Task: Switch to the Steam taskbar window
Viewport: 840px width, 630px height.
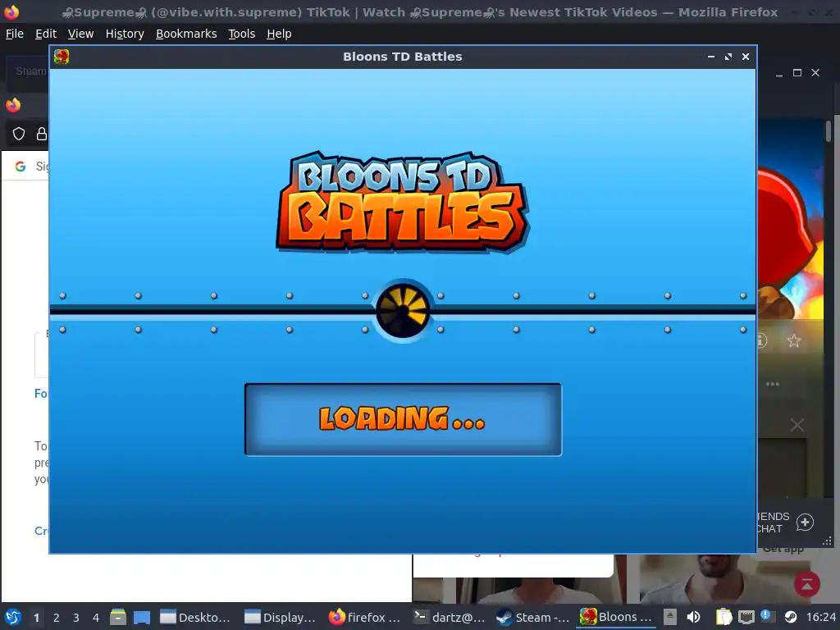Action: [x=532, y=617]
